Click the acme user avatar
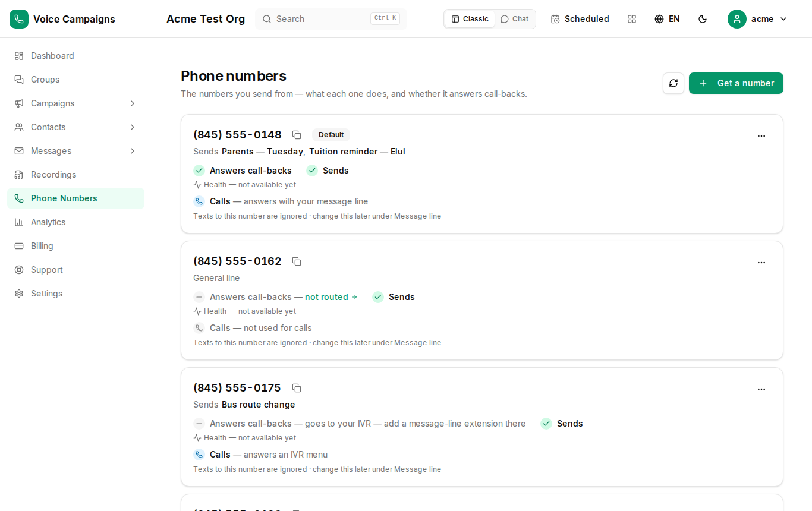Image resolution: width=812 pixels, height=511 pixels. point(737,19)
